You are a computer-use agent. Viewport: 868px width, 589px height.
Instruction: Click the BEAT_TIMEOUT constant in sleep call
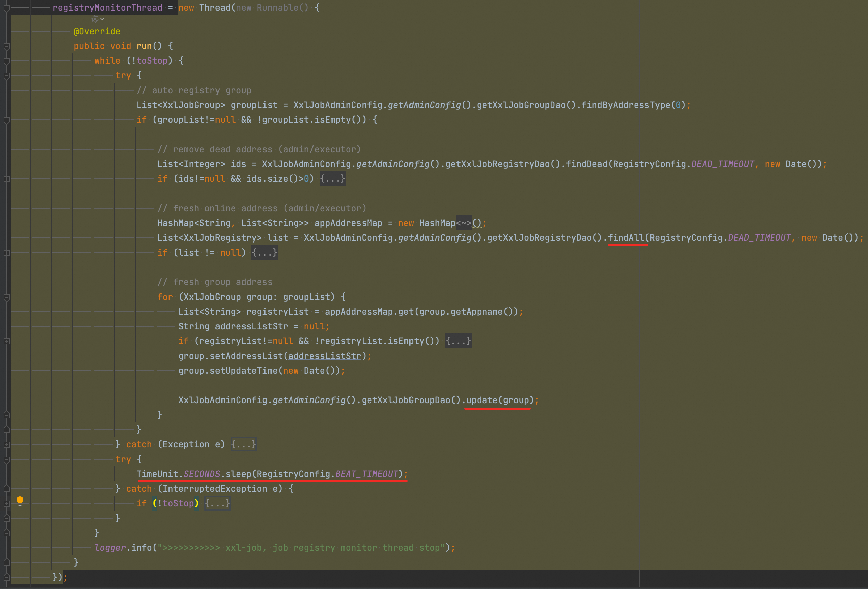point(367,474)
